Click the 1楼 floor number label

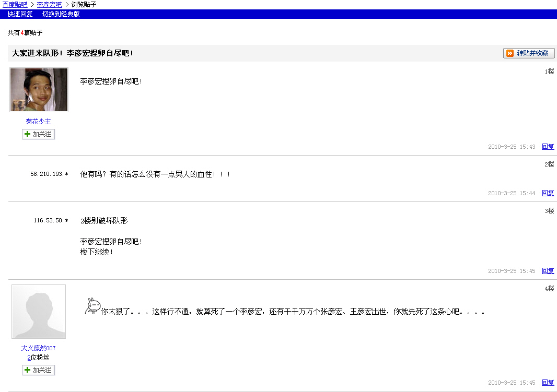549,72
